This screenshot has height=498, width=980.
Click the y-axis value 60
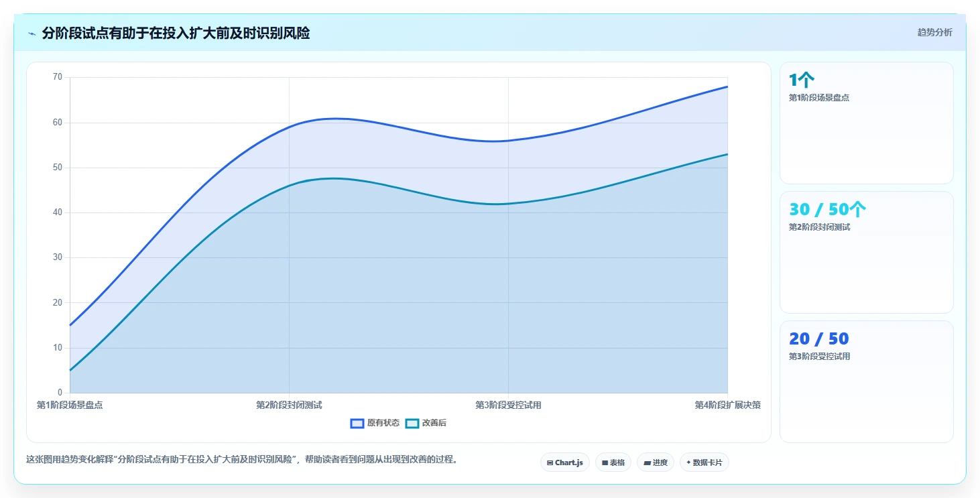click(57, 122)
